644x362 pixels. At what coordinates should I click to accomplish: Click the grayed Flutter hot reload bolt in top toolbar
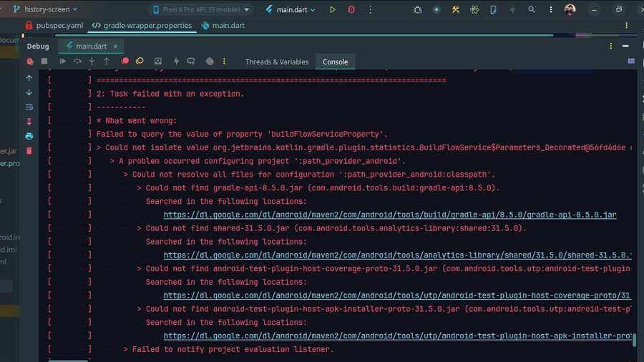512,9
